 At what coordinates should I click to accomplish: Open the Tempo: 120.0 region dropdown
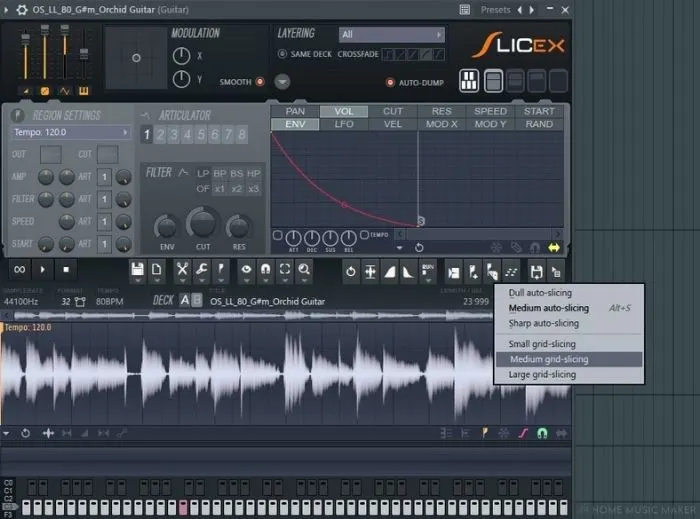coord(71,132)
